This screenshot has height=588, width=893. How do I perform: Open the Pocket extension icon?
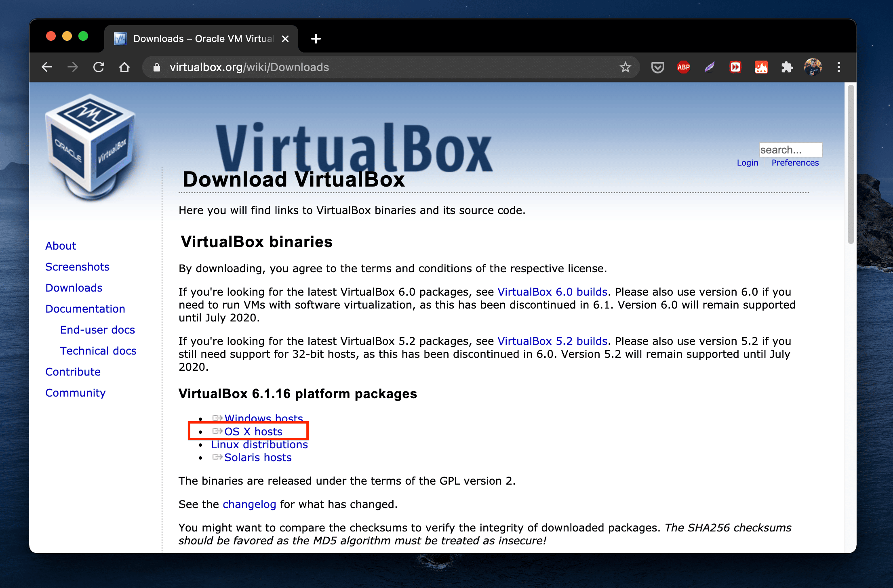click(x=657, y=67)
